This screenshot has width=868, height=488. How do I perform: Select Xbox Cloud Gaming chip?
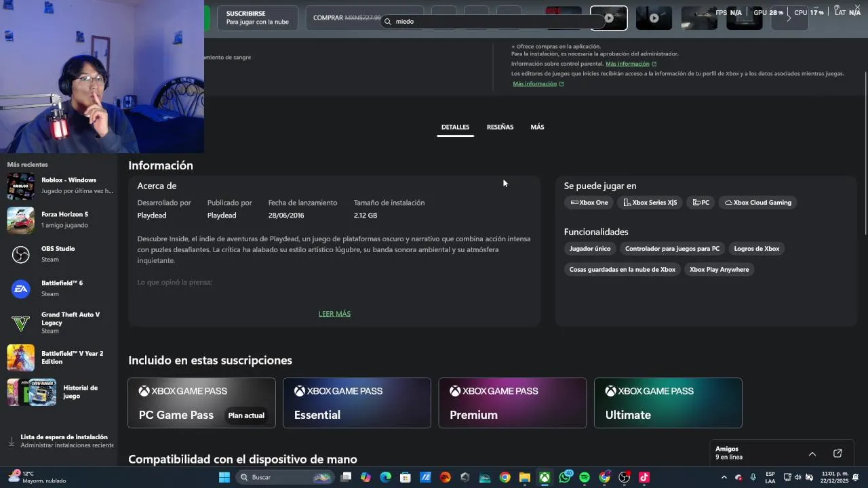pyautogui.click(x=758, y=203)
